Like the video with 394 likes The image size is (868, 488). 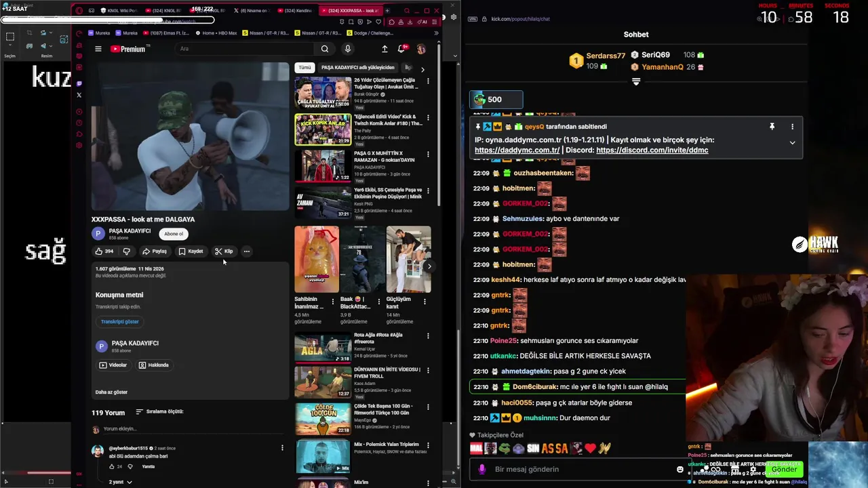point(104,251)
